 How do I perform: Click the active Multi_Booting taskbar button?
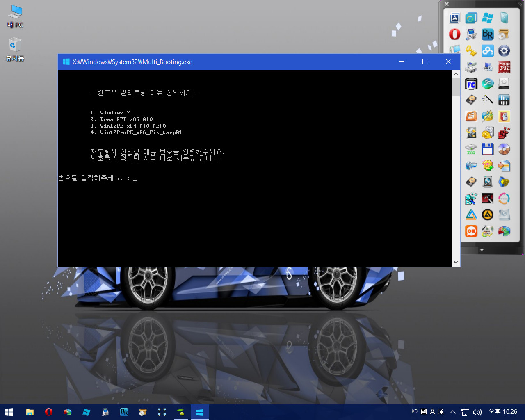pos(200,412)
